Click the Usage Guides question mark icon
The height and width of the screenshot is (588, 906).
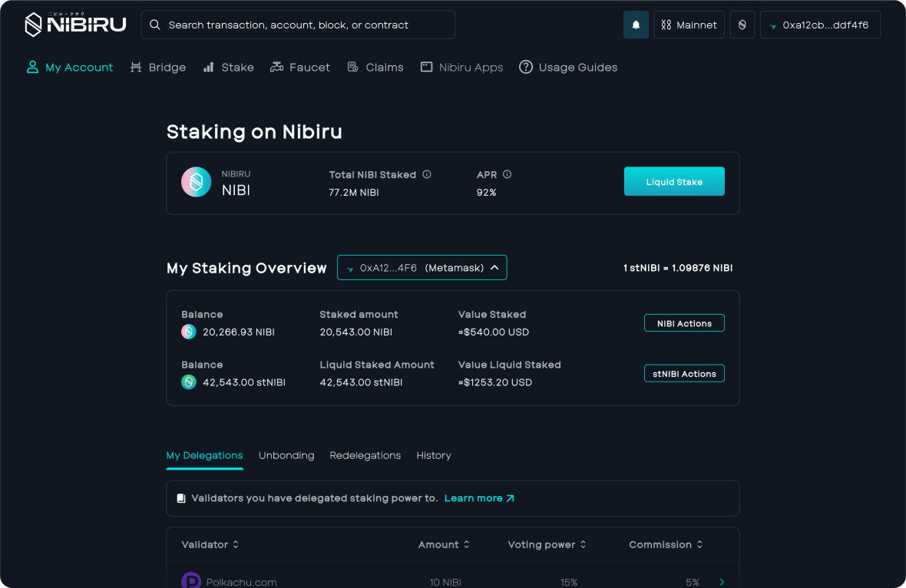pos(526,67)
